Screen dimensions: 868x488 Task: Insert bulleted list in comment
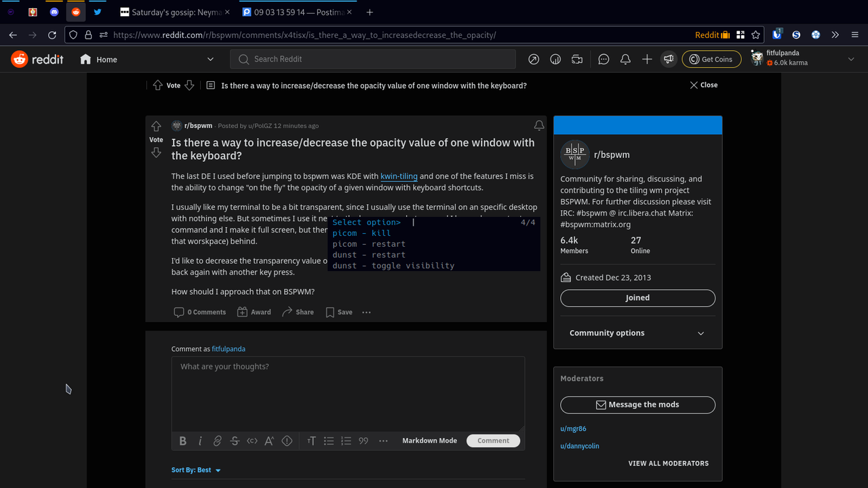click(x=329, y=441)
